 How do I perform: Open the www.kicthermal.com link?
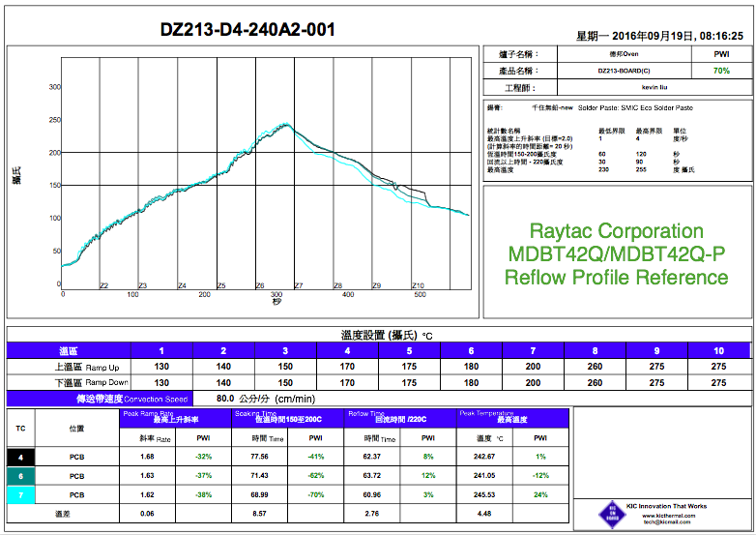pyautogui.click(x=669, y=516)
